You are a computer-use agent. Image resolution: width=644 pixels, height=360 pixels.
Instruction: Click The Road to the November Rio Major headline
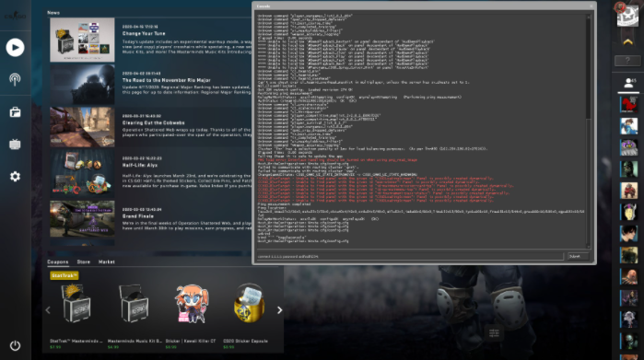pos(167,80)
